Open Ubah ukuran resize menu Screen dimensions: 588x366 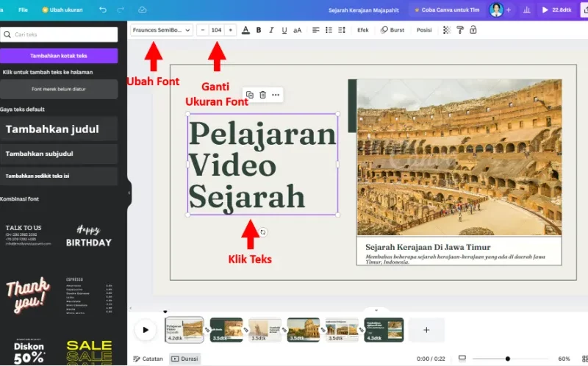62,10
